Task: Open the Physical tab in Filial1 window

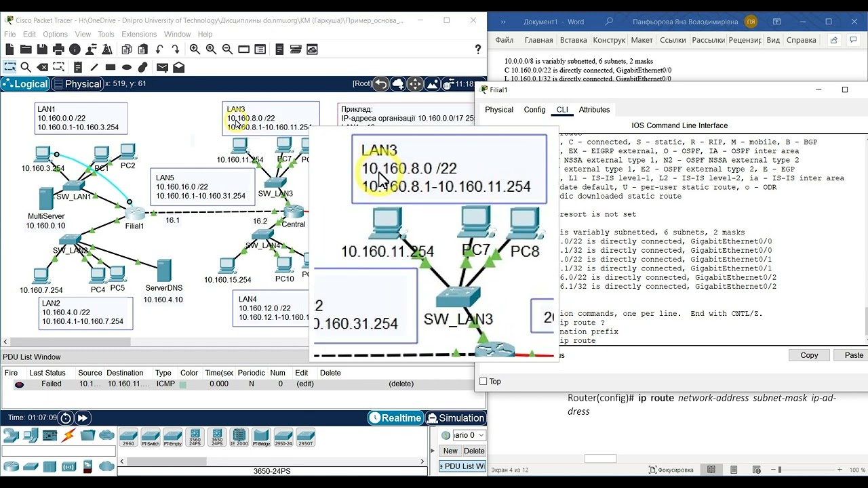Action: tap(499, 110)
